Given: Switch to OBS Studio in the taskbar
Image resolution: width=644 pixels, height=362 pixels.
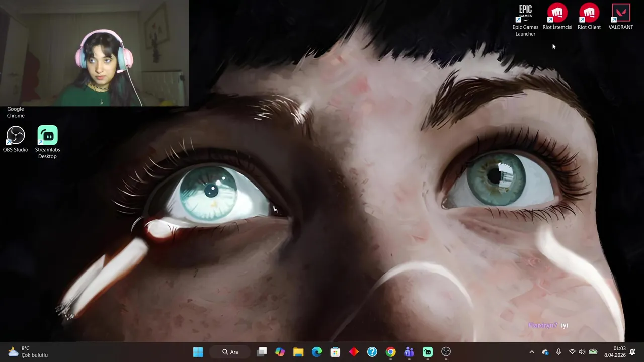Looking at the screenshot, I should pos(446,352).
